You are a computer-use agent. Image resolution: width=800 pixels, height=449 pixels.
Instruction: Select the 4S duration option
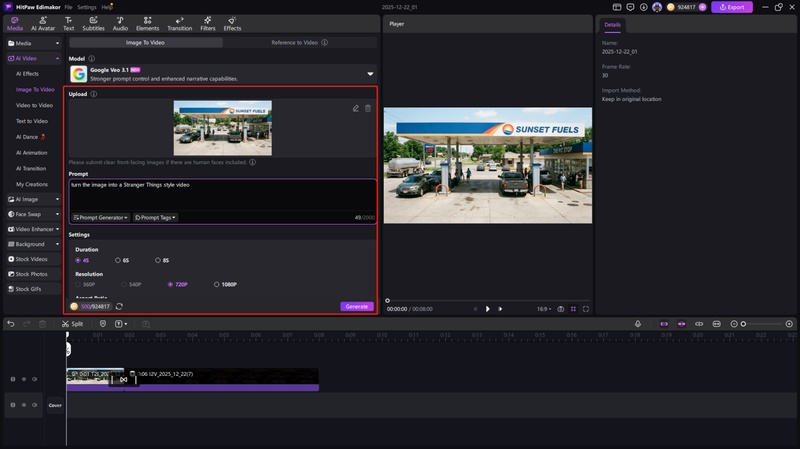[x=83, y=260]
